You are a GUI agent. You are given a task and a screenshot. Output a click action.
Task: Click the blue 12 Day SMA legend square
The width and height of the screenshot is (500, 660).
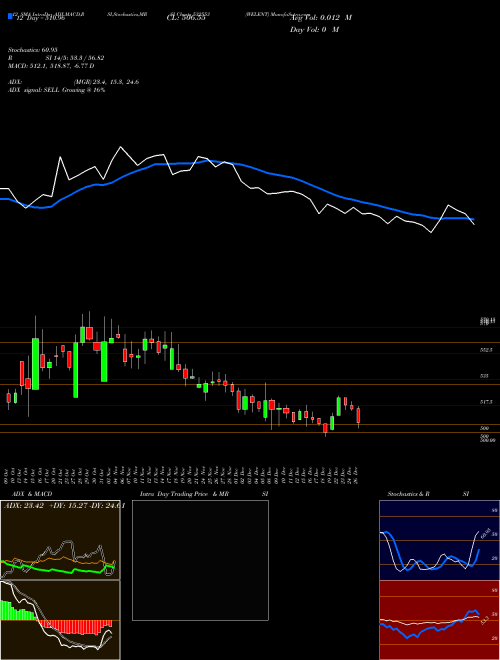[10, 17]
